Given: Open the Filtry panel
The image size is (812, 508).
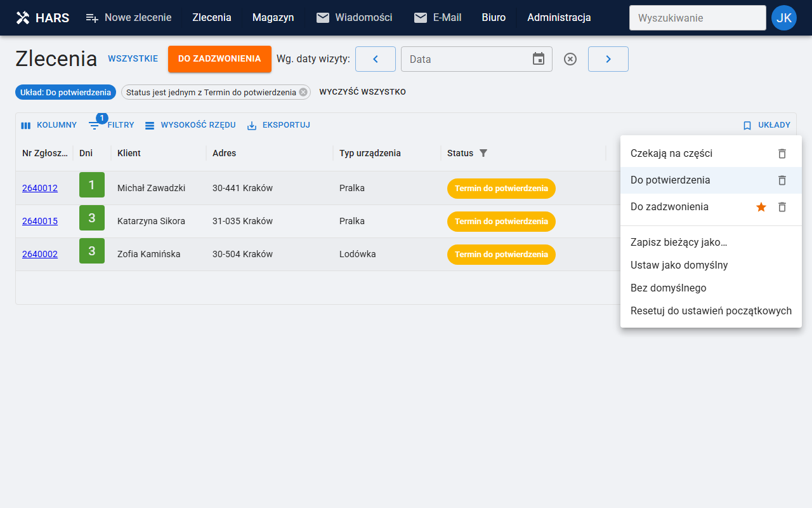Looking at the screenshot, I should pyautogui.click(x=112, y=125).
